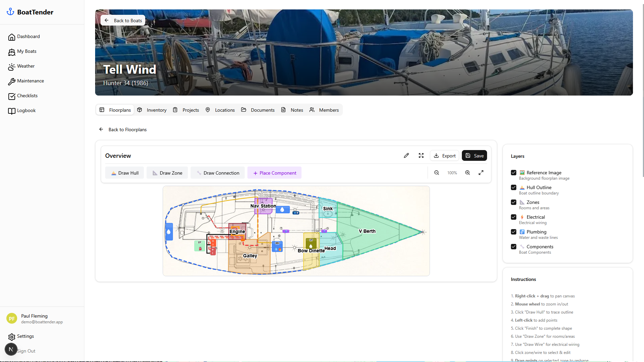Open Maintenance in the sidebar
644x362 pixels.
(30, 81)
